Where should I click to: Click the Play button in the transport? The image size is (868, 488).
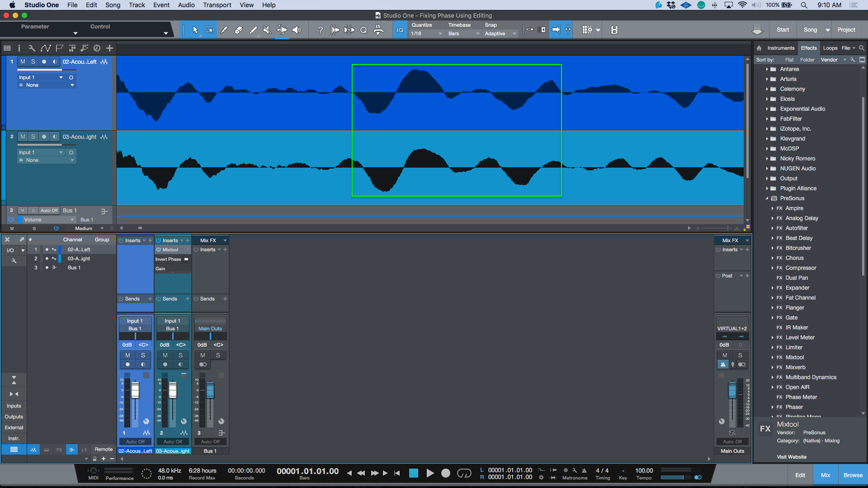pos(430,473)
